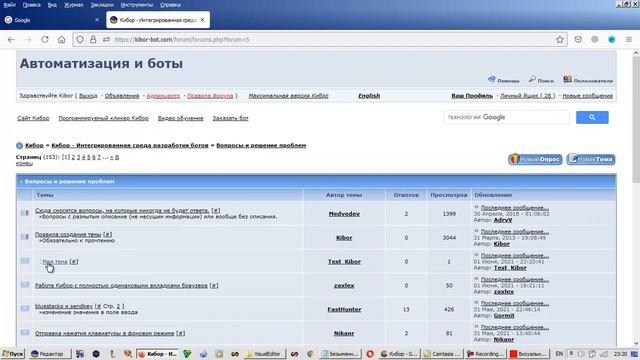
Task: Open the Вид menu
Action: [52, 5]
